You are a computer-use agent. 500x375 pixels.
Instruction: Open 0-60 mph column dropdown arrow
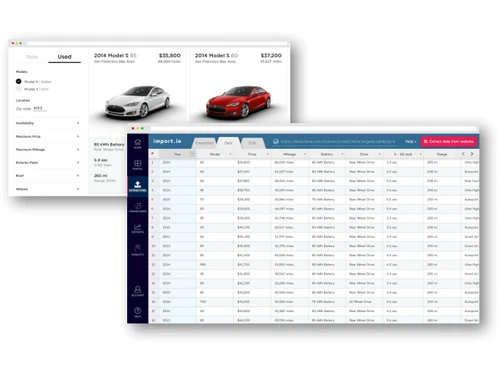(x=420, y=154)
